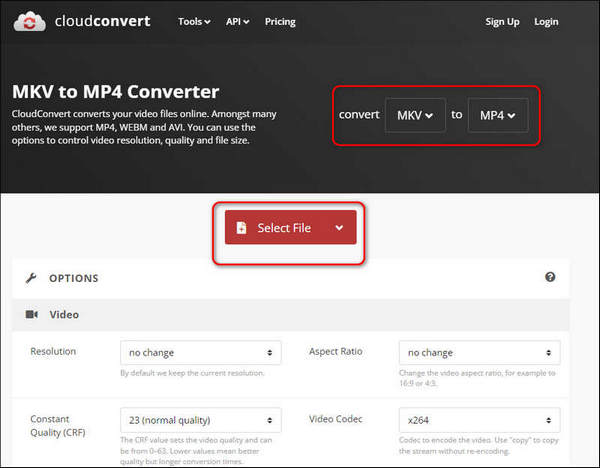Open the Select File dropdown arrow

[x=339, y=228]
